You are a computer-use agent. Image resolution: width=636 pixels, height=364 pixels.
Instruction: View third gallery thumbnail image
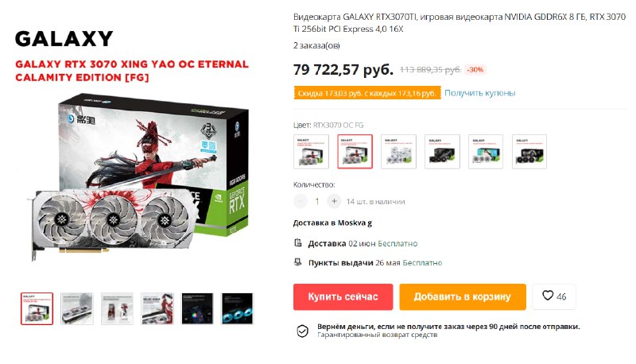click(x=117, y=308)
